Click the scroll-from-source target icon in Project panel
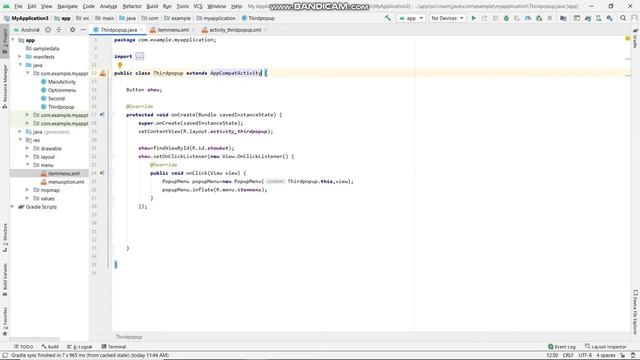Viewport: 640px width, 360px height. pyautogui.click(x=48, y=30)
